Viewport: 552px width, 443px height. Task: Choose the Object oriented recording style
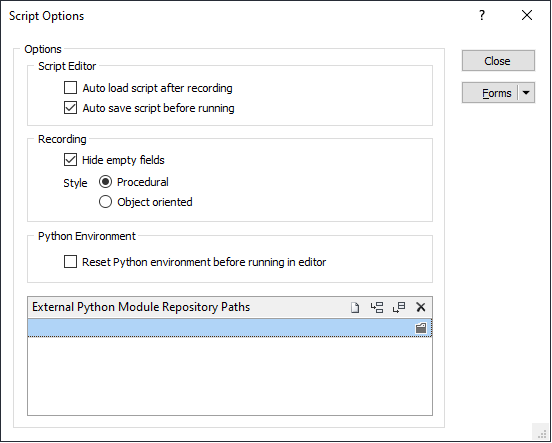click(105, 202)
